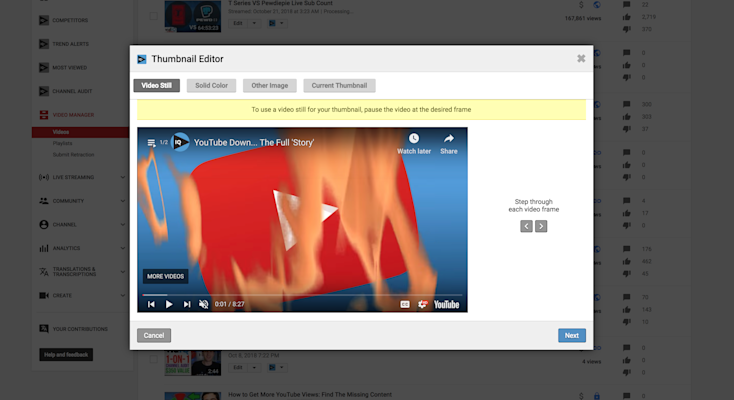Step back one video frame
This screenshot has height=400, width=734.
point(526,226)
